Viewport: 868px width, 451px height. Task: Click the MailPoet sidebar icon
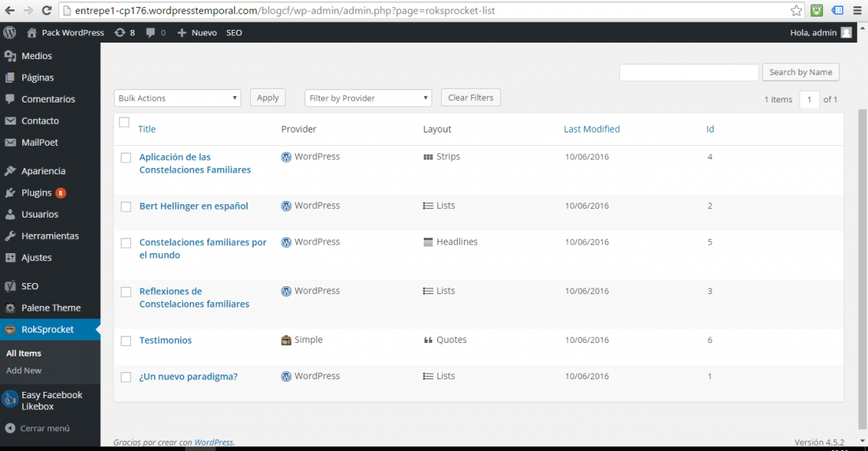click(10, 142)
